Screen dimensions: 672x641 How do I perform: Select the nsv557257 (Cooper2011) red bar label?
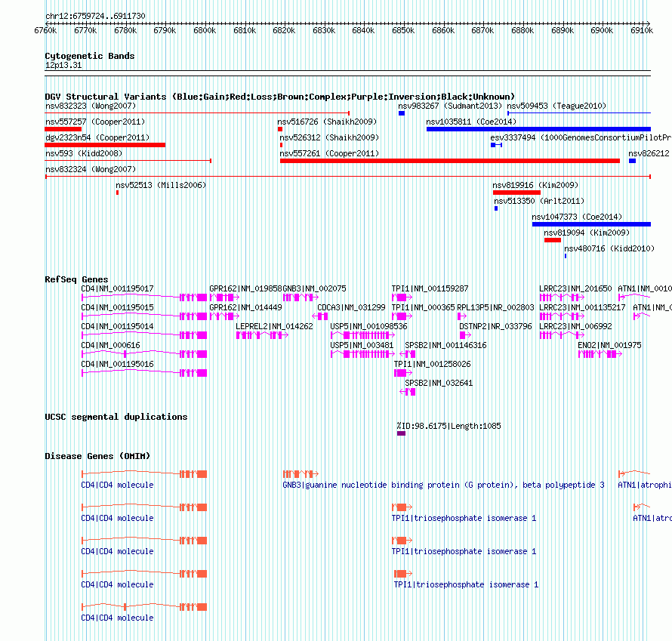click(95, 122)
